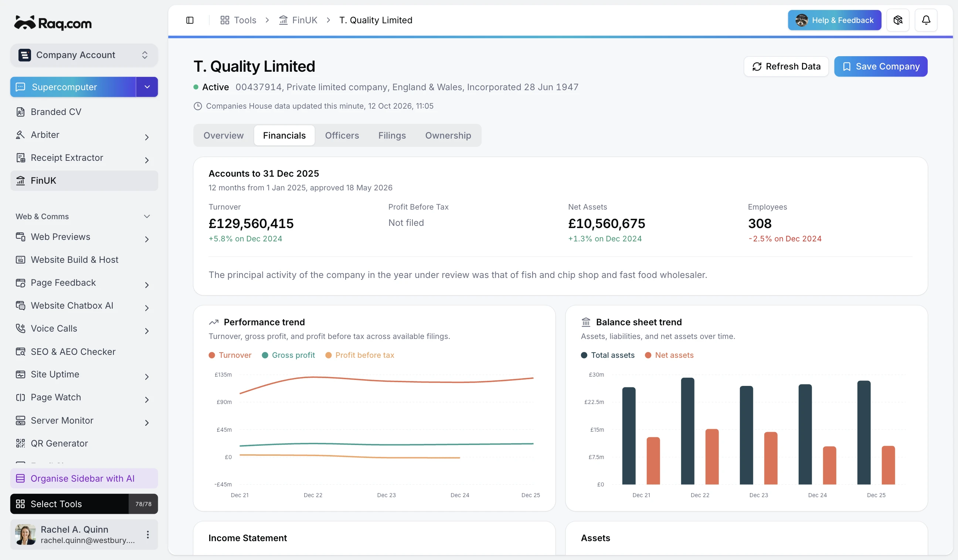The width and height of the screenshot is (958, 560).
Task: Click the Company Account building icon
Action: coord(25,55)
